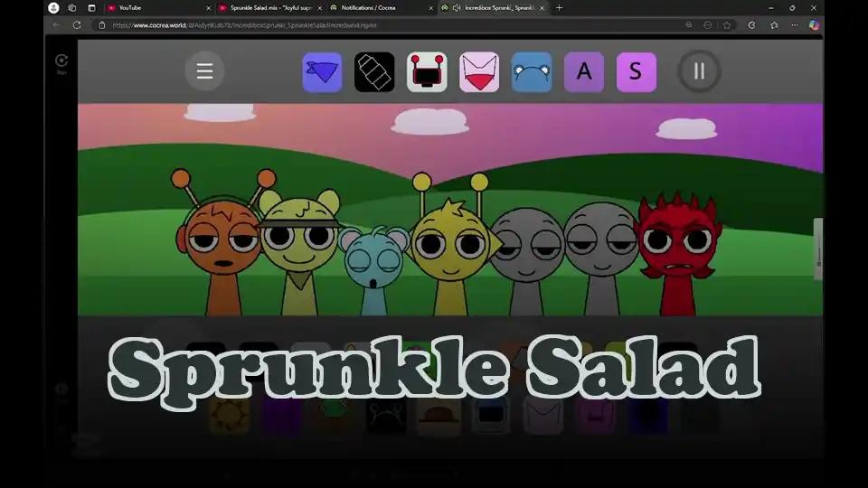Click the right gray empty character slot
The height and width of the screenshot is (488, 868).
click(601, 258)
